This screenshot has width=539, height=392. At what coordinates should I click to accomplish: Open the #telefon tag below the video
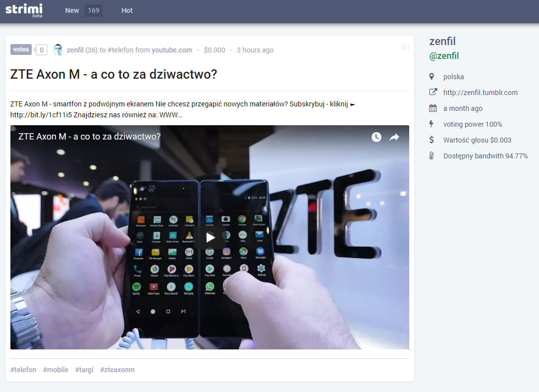(x=23, y=370)
